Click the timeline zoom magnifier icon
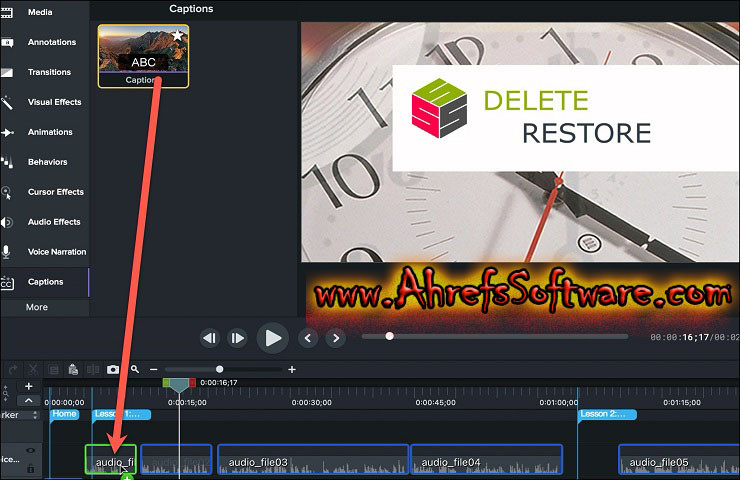The height and width of the screenshot is (480, 740). point(135,369)
